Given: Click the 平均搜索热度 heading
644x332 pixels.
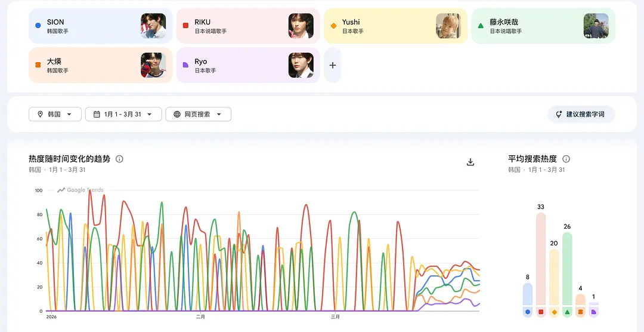Looking at the screenshot, I should pos(532,159).
